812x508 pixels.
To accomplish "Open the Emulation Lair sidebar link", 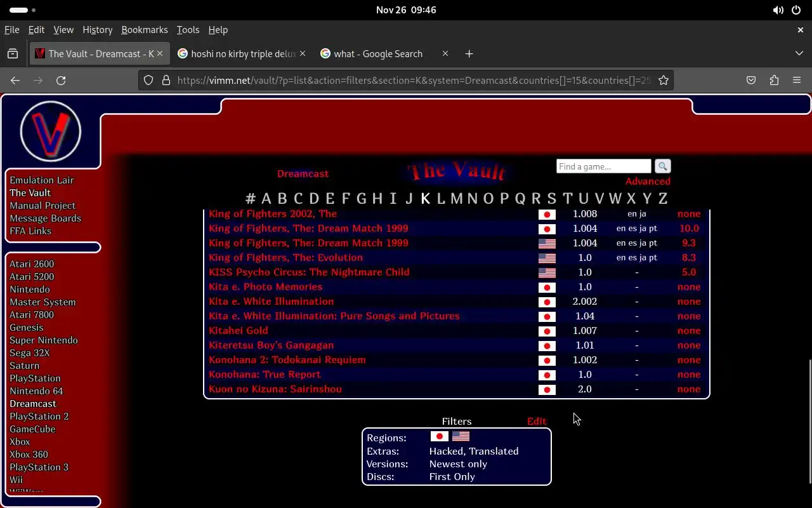I will [x=42, y=180].
